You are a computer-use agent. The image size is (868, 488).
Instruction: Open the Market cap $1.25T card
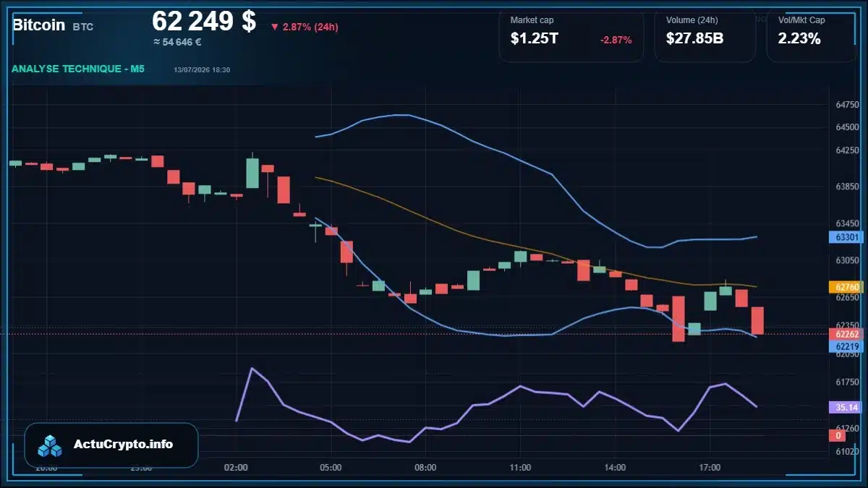coord(571,36)
